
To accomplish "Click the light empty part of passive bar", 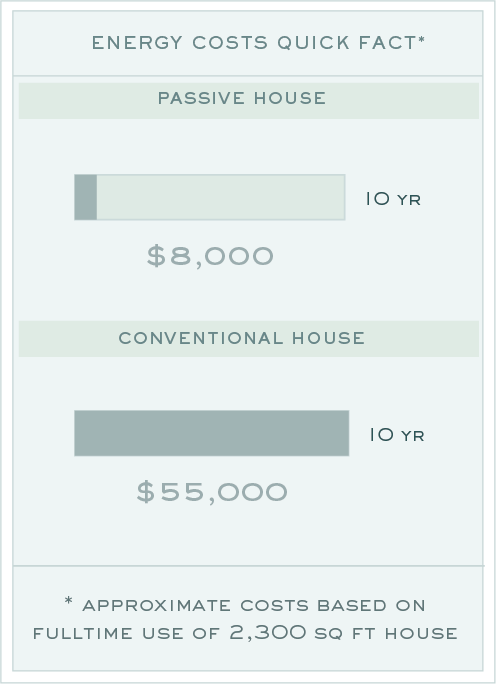I will 221,197.
